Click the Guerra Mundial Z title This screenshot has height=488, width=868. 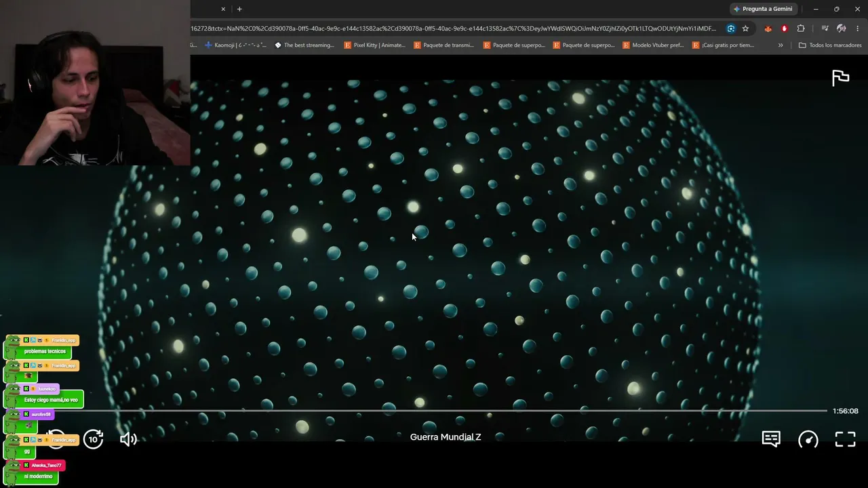446,437
